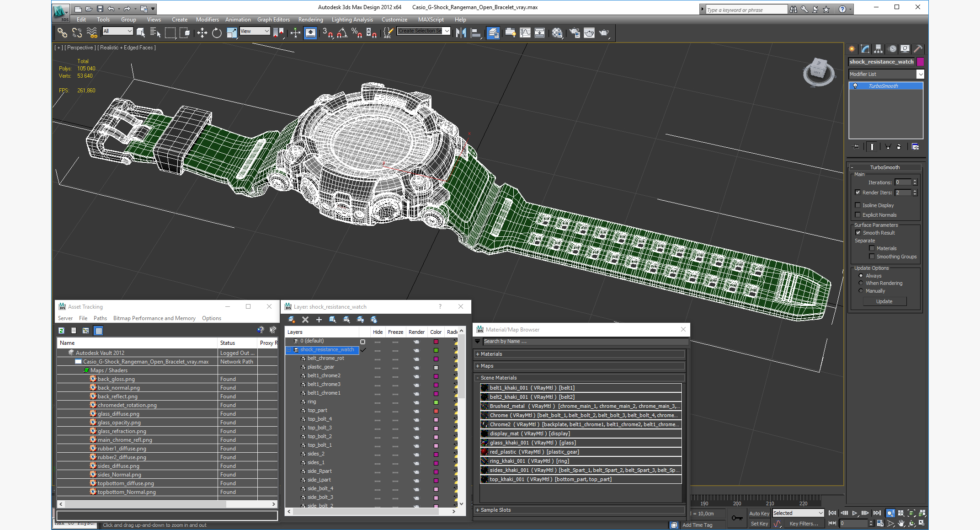Open the selection filter All dropdown
Viewport: 980px width, 530px height.
pyautogui.click(x=117, y=31)
